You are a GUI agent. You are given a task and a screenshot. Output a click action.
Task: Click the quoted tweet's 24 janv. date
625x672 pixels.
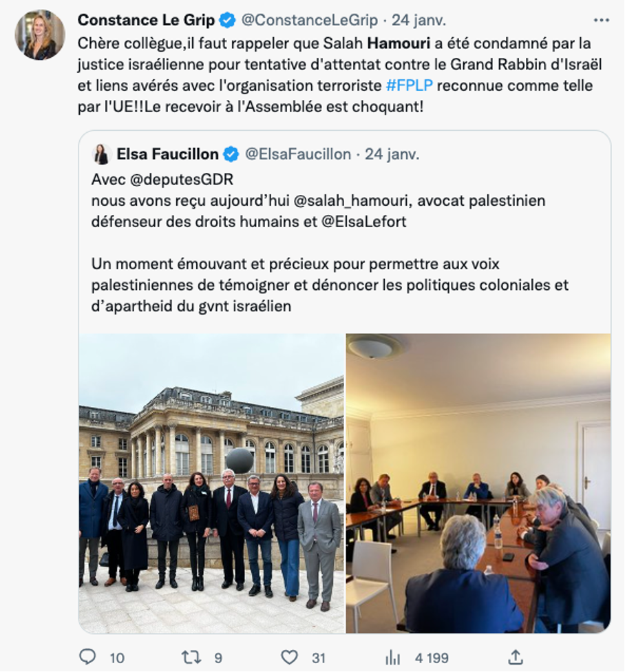[392, 154]
